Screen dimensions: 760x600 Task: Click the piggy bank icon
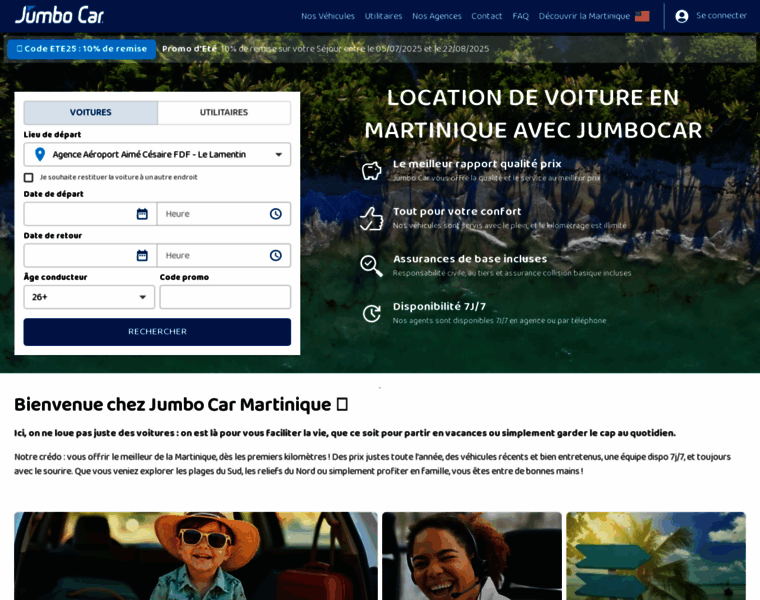(x=372, y=171)
